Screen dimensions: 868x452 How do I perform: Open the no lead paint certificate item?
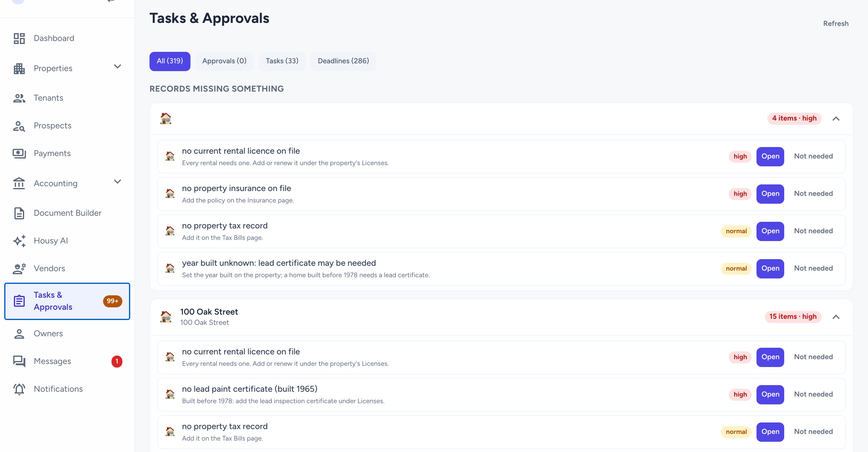coord(770,394)
